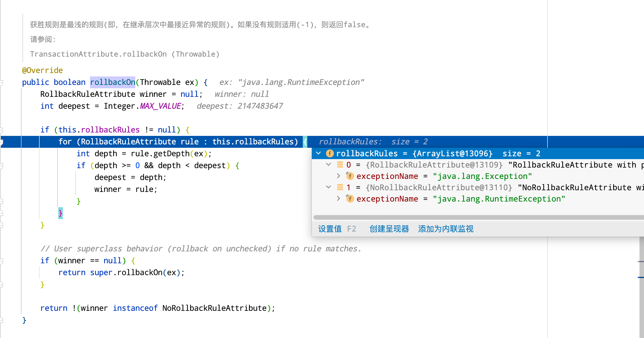
Task: Select the rollbackRules = {ArrayList@13096} row
Action: coord(478,153)
